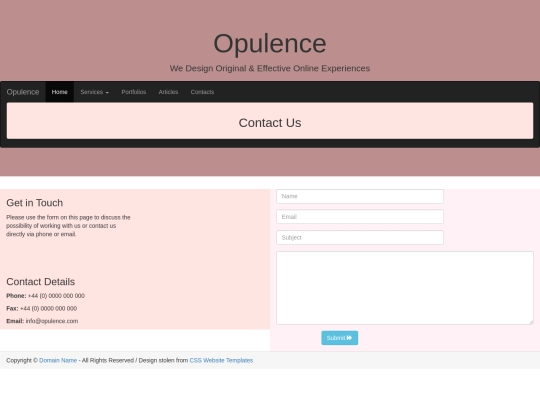
Task: Select the Subject input field
Action: click(360, 238)
